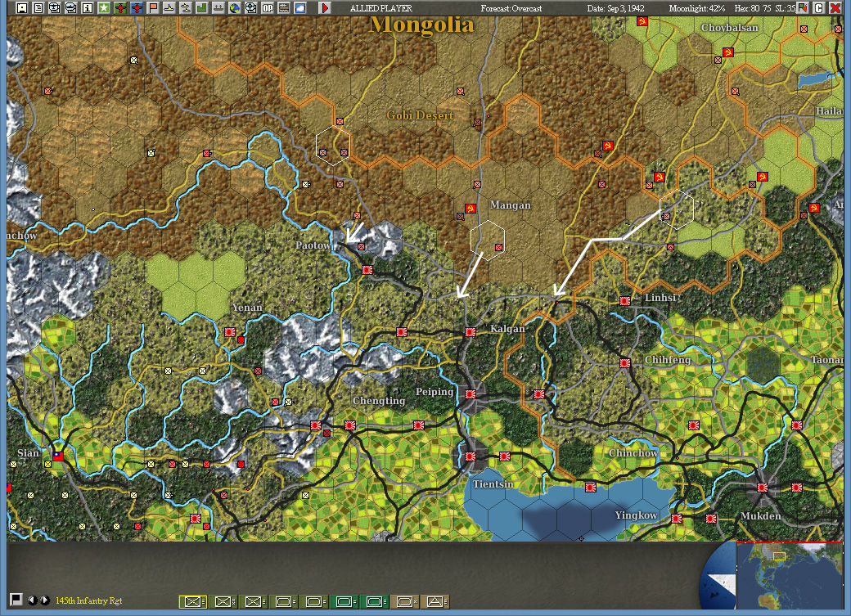The image size is (851, 616).
Task: Click the red play end-turn arrow
Action: point(325,7)
